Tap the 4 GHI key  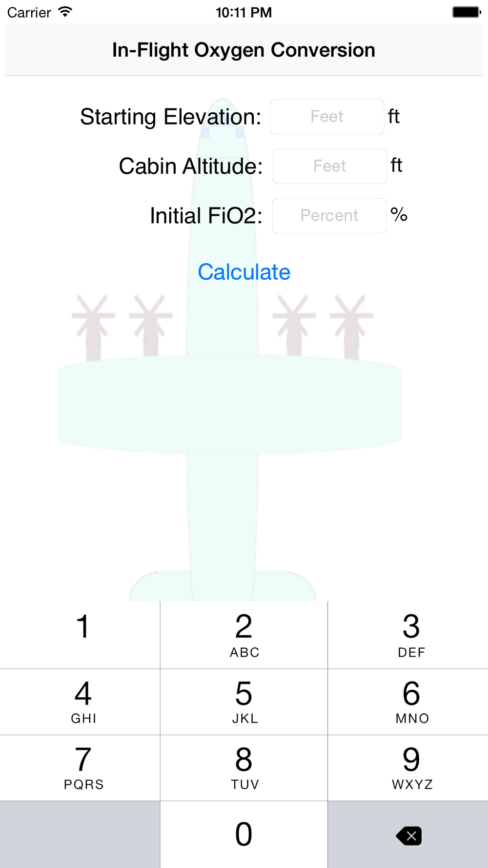coord(80,702)
